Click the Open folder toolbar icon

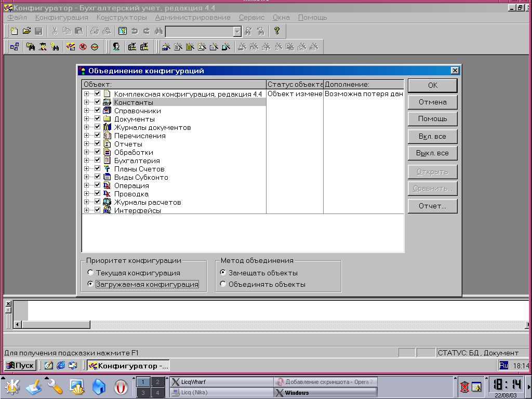coord(26,31)
